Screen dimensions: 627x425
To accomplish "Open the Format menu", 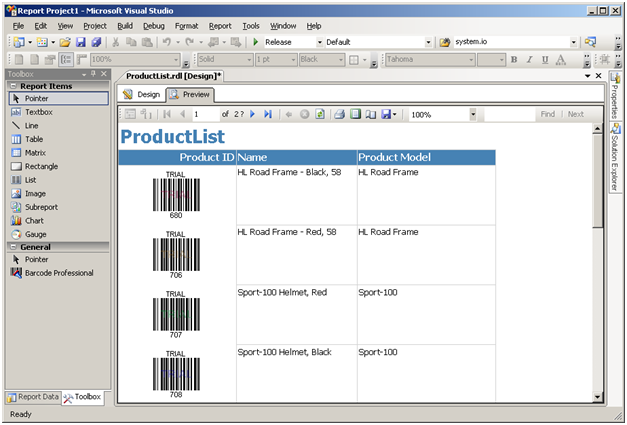I will pyautogui.click(x=186, y=26).
